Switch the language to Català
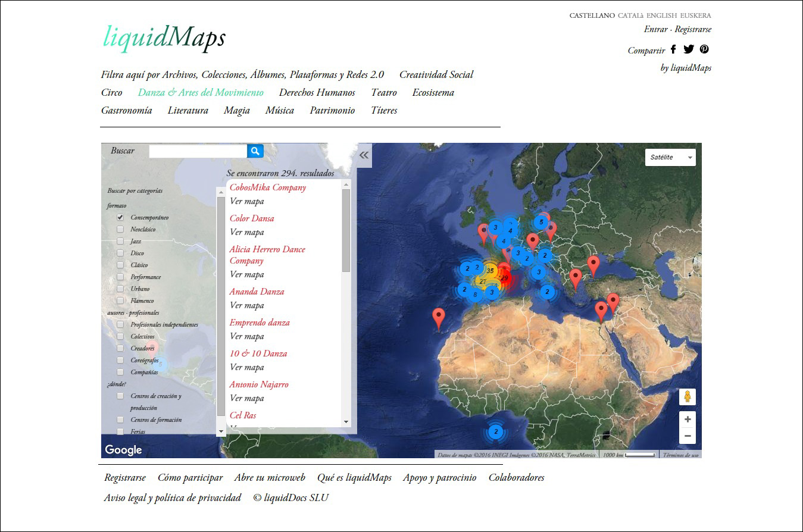Screen dimensions: 803x532 [x=631, y=15]
